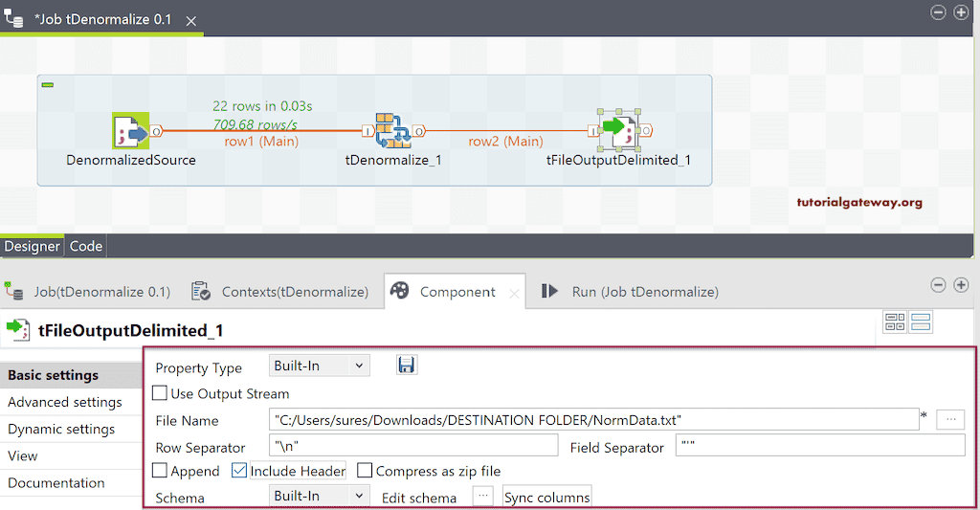Select Basic settings in the sidebar
This screenshot has height=510, width=980.
point(71,375)
